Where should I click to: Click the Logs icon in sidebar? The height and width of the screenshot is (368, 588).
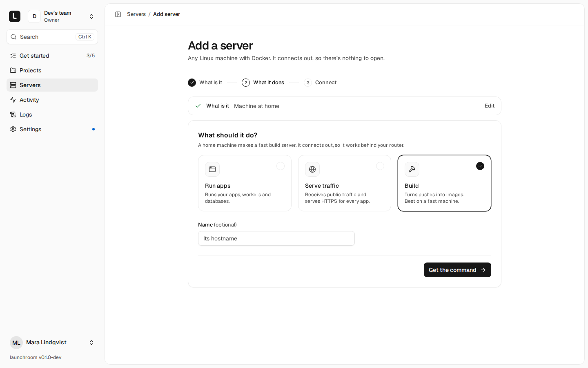click(13, 114)
